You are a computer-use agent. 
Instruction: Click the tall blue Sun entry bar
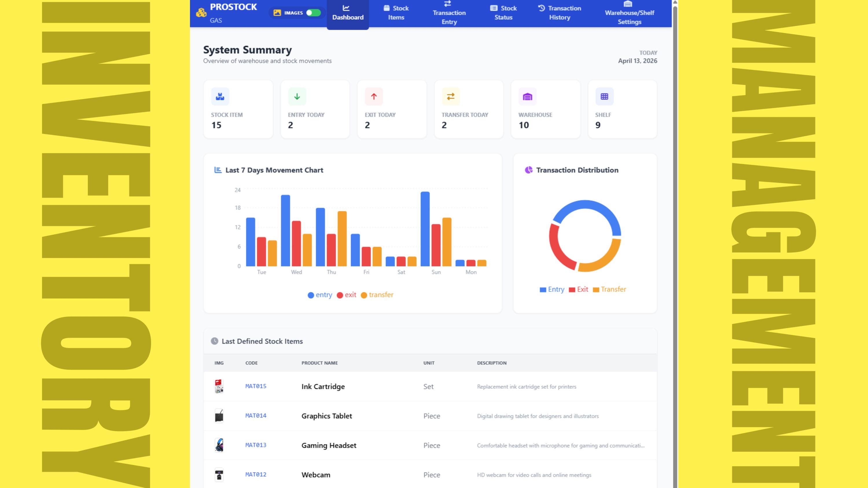tap(425, 229)
